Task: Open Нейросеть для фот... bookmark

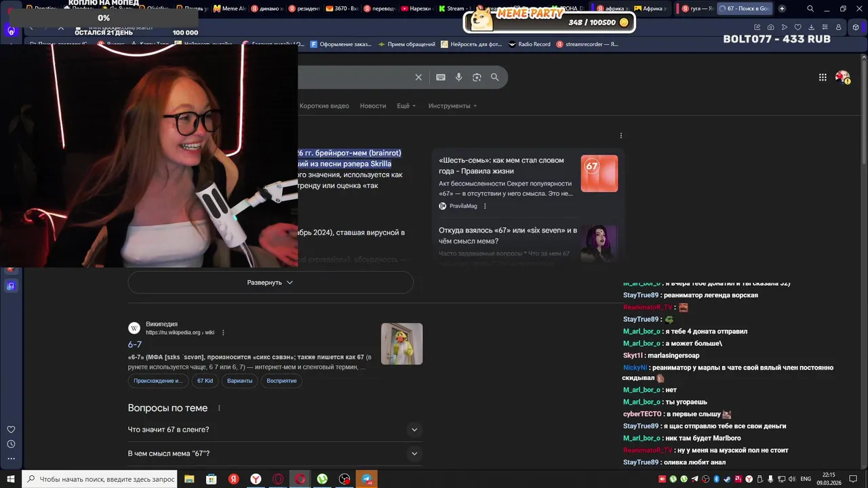Action: click(x=471, y=44)
